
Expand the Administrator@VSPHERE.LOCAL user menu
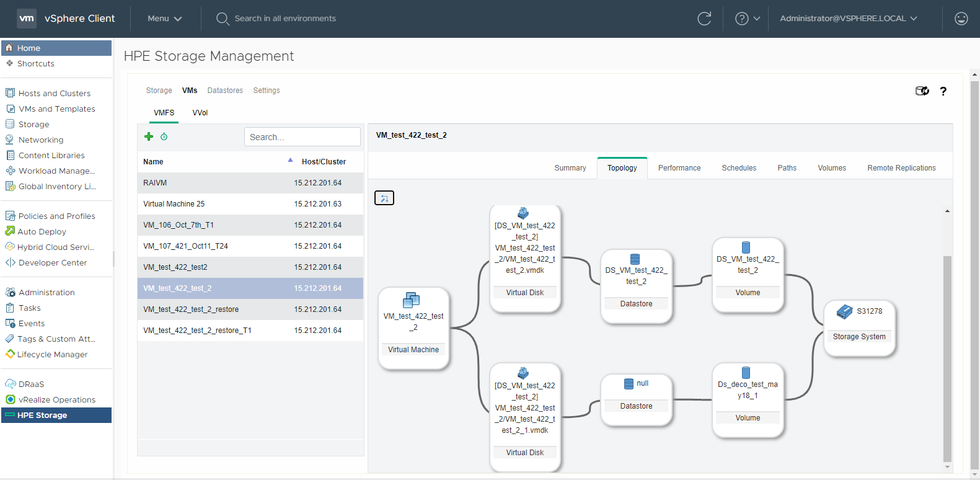pos(848,19)
